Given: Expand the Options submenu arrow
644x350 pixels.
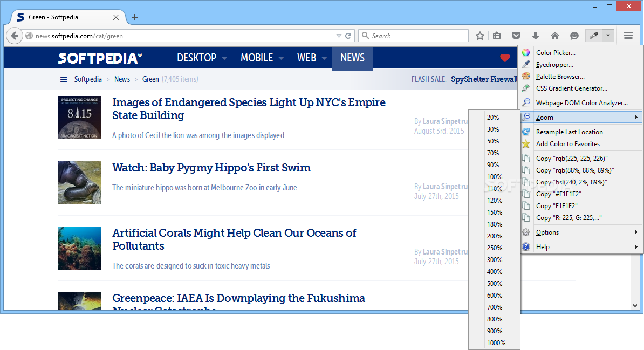Looking at the screenshot, I should tap(636, 232).
